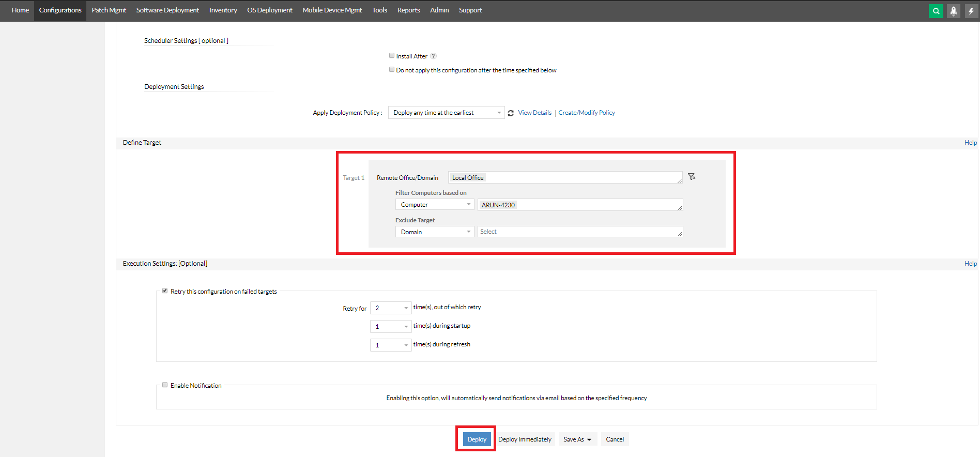
Task: Open Help link for Define Target
Action: pos(971,143)
